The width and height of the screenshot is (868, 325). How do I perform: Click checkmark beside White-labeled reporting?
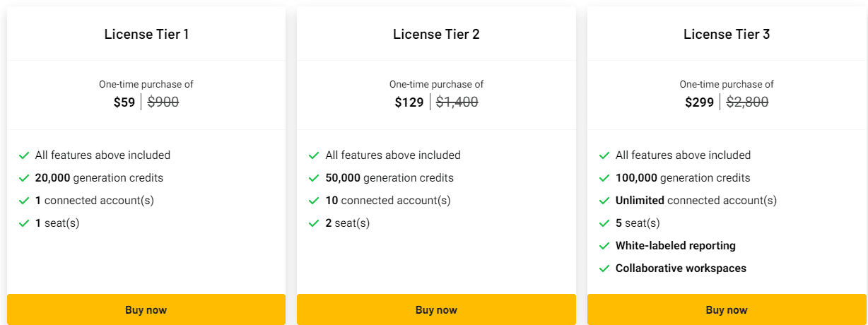pos(604,246)
